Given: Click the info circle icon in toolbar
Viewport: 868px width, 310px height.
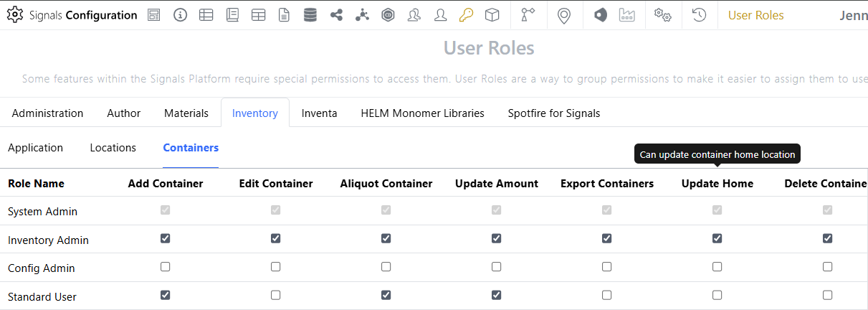Looking at the screenshot, I should [180, 15].
